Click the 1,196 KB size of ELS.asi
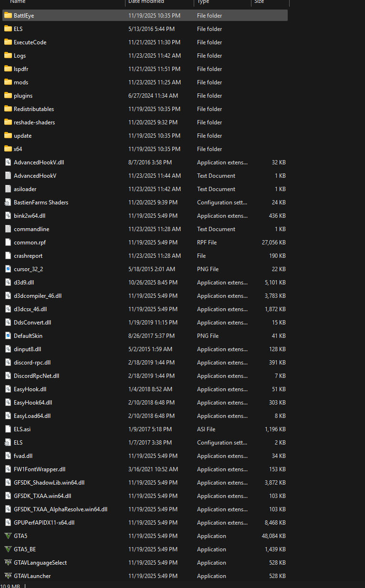 (275, 429)
